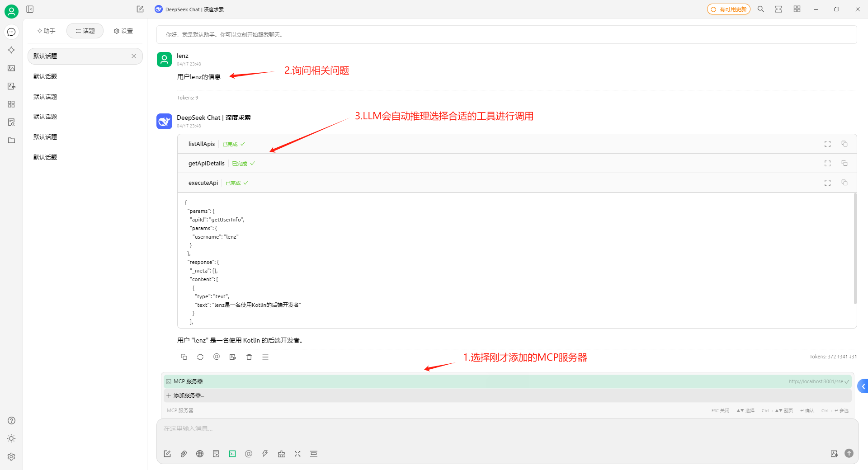Viewport: 868px width, 470px height.
Task: Fullscreen the getApiDetails result
Action: tap(827, 163)
